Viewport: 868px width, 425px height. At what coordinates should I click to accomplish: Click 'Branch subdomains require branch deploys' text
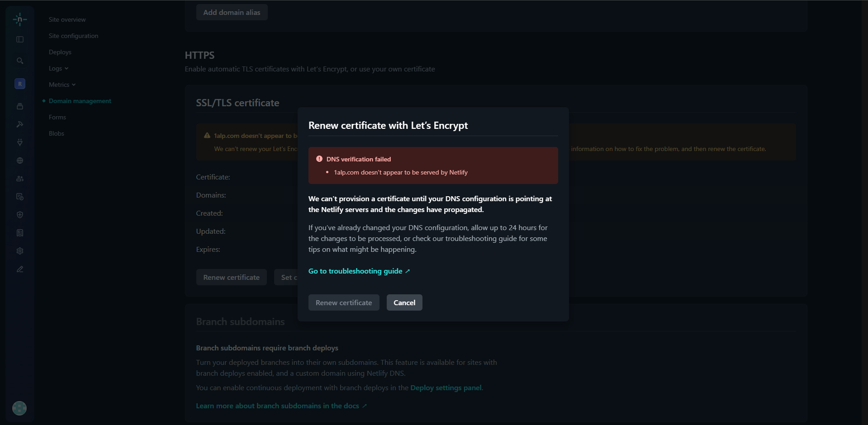(267, 348)
